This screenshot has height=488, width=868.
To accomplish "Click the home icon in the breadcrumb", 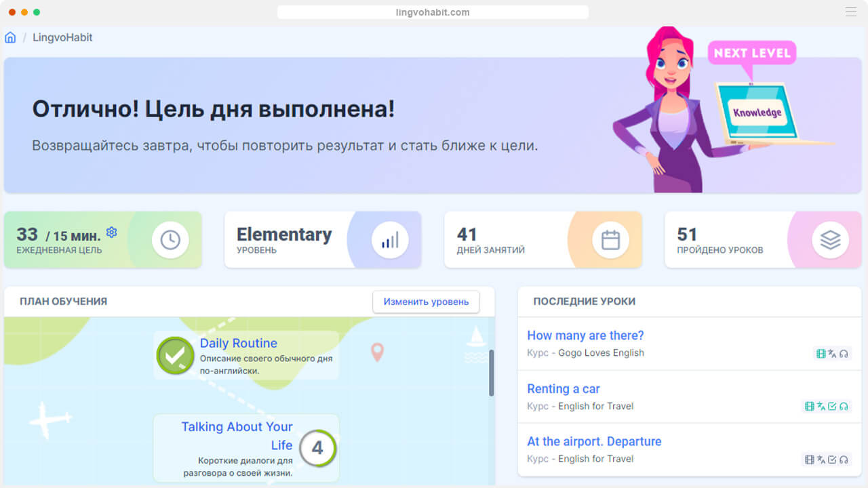I will pyautogui.click(x=9, y=37).
